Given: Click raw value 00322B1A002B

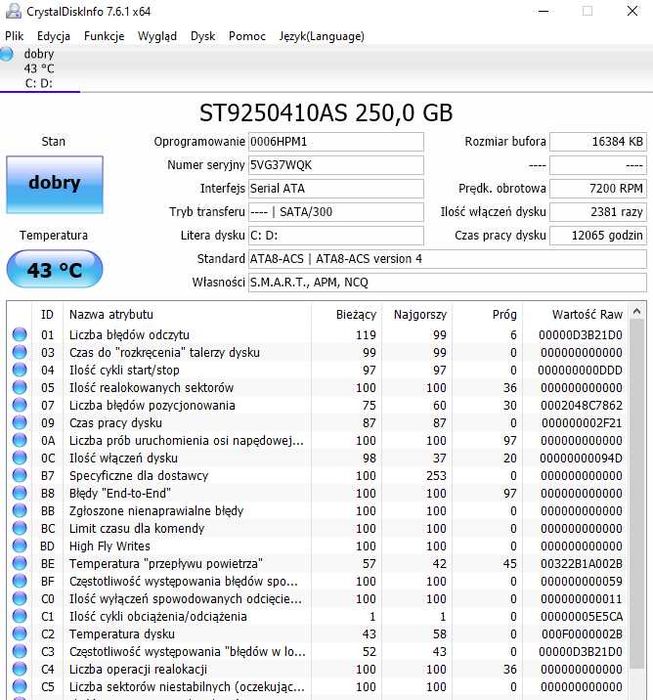Looking at the screenshot, I should click(x=581, y=563).
